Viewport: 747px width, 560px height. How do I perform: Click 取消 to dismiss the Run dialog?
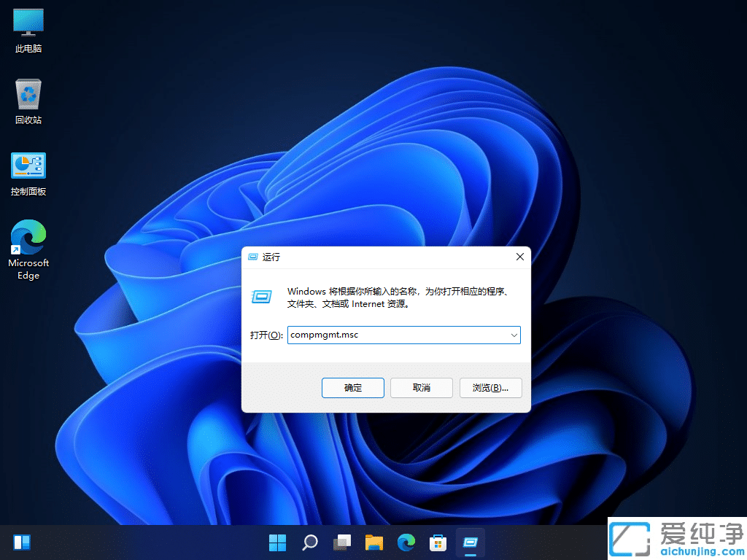[x=422, y=388]
